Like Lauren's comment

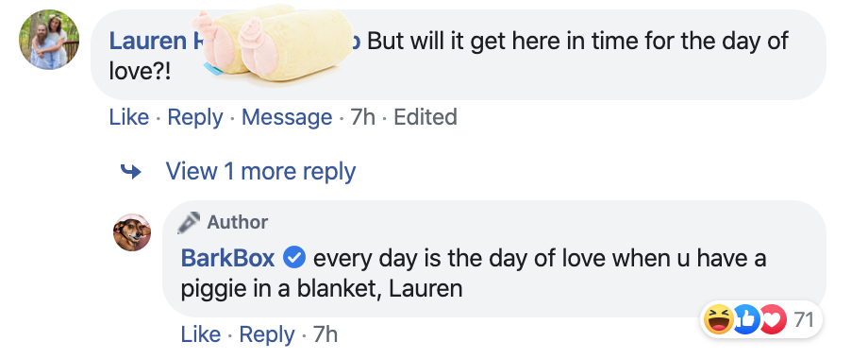click(129, 117)
